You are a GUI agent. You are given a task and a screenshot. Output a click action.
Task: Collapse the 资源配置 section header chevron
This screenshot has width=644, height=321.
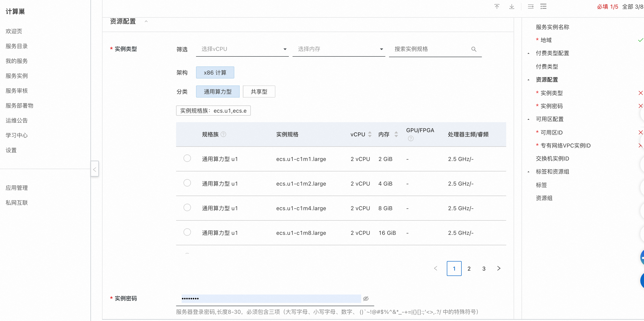coord(146,22)
